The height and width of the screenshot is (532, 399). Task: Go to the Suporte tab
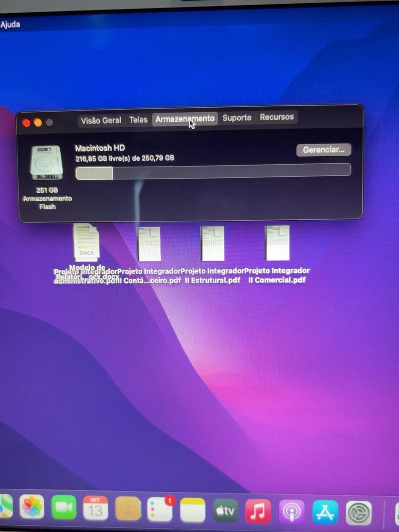click(237, 118)
